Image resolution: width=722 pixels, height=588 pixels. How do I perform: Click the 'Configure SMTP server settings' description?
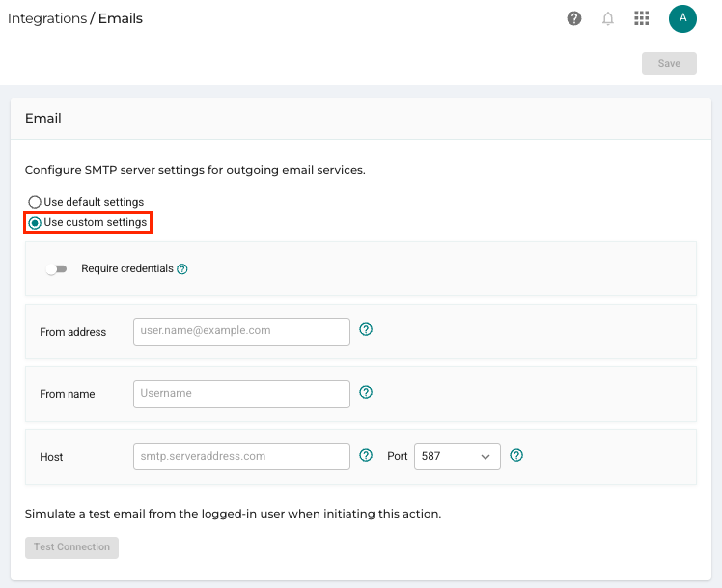[195, 170]
